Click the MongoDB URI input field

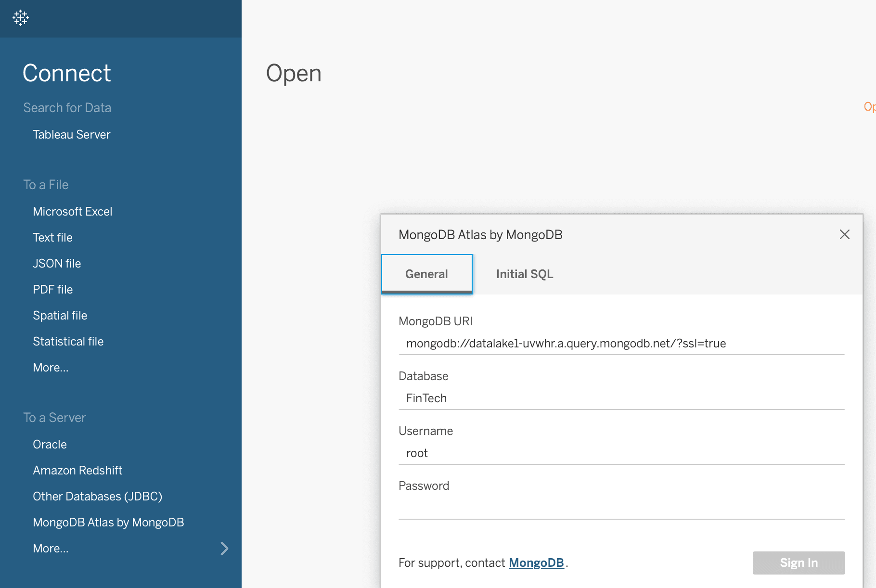tap(621, 344)
